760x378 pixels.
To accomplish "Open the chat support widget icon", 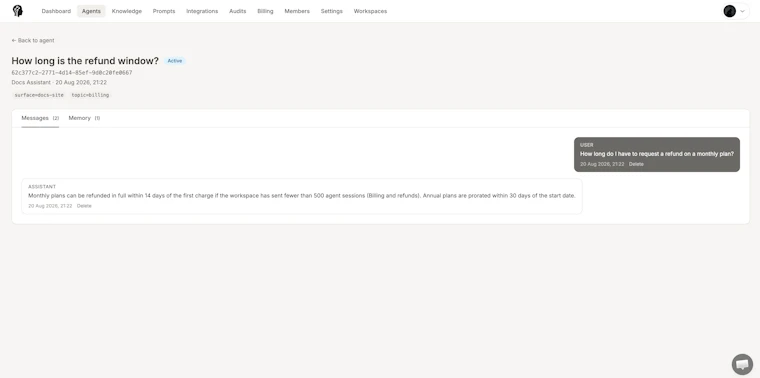I will (x=742, y=364).
